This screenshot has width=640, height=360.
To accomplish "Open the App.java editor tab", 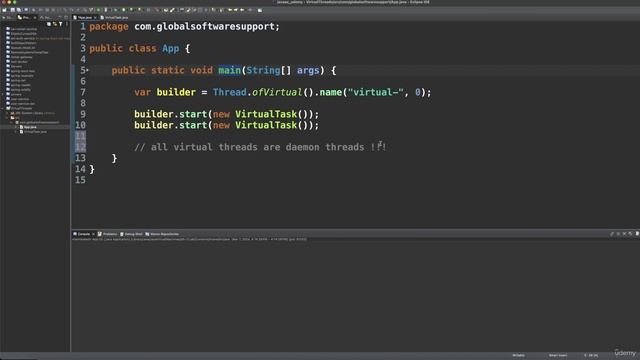I will coord(84,18).
